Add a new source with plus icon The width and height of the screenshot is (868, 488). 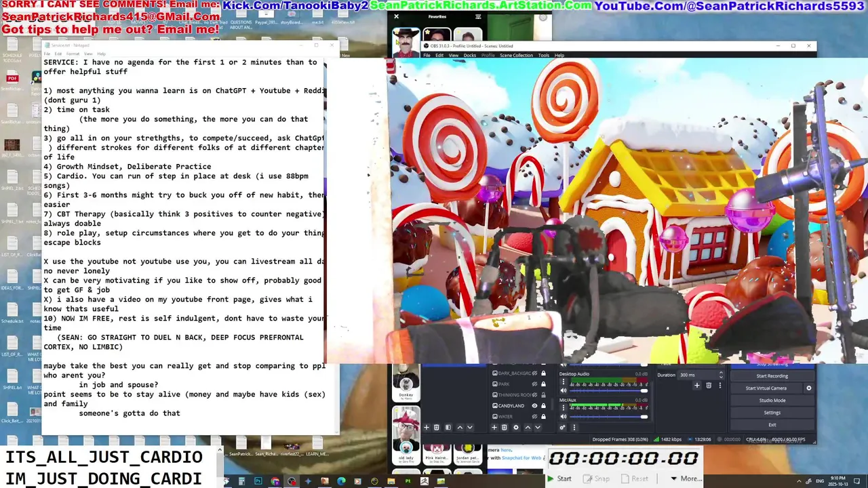tap(494, 428)
